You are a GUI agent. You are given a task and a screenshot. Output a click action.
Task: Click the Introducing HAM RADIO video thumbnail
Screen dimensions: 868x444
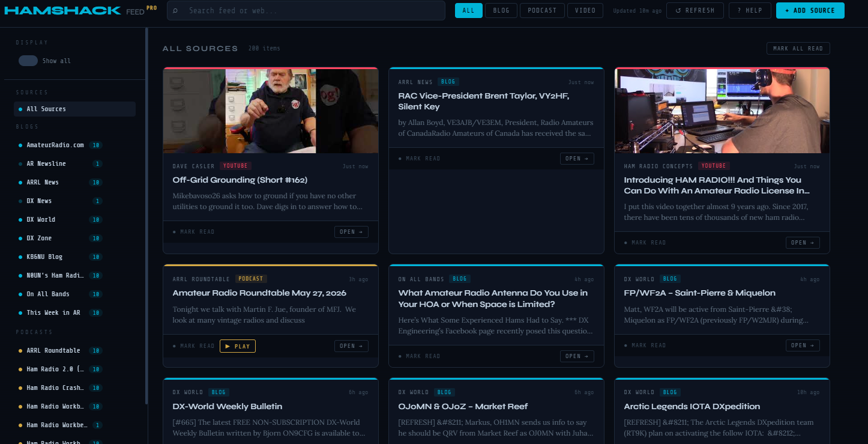pos(722,111)
